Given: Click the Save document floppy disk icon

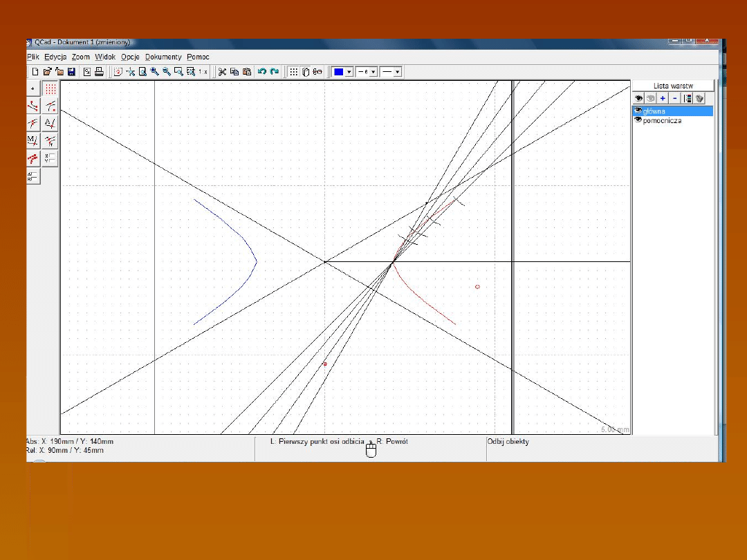Looking at the screenshot, I should [71, 71].
